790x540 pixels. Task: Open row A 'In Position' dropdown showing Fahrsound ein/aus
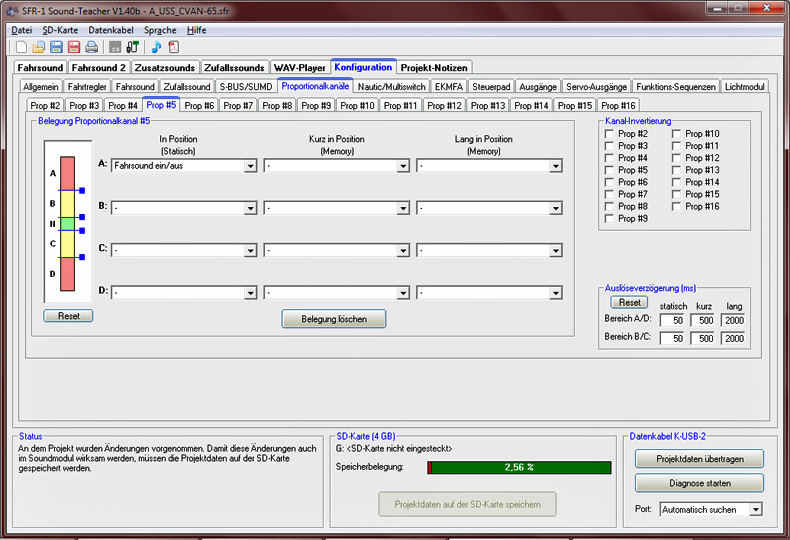coord(184,166)
